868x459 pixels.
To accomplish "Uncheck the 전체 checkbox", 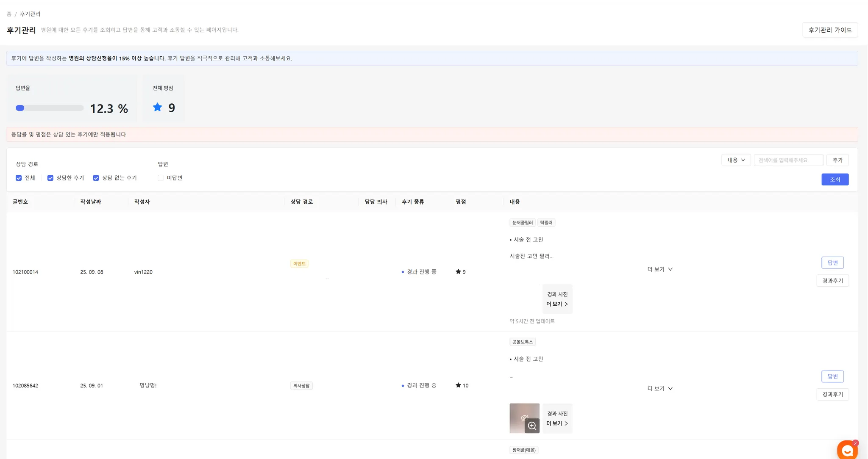I will [19, 178].
